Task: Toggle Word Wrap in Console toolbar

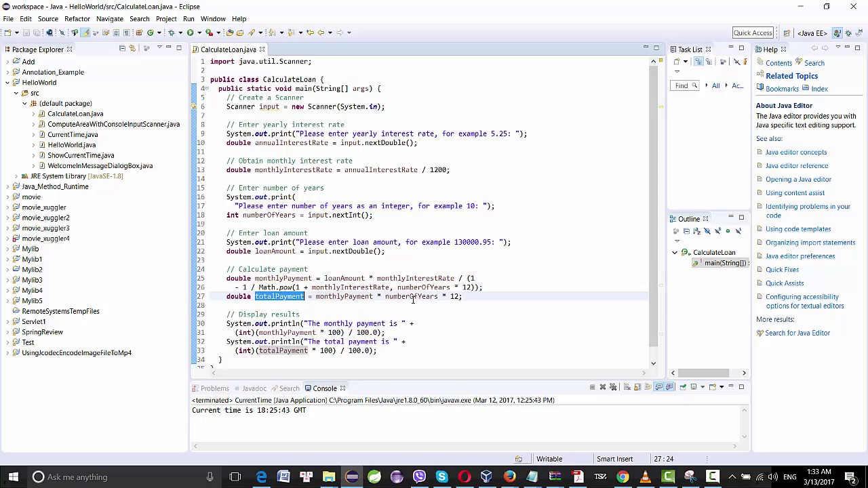Action: (648, 387)
